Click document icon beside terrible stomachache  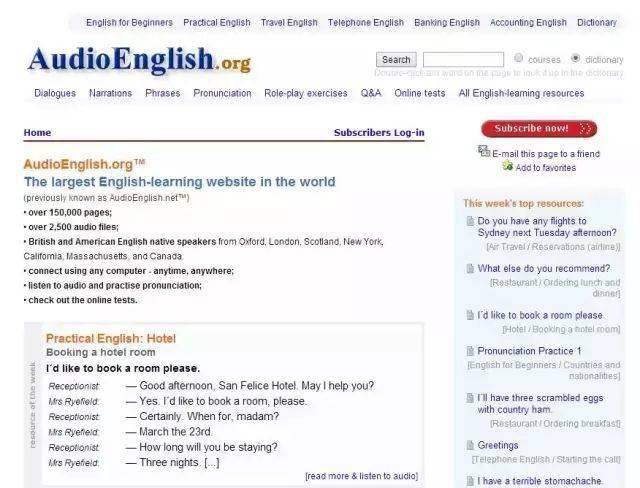point(470,481)
